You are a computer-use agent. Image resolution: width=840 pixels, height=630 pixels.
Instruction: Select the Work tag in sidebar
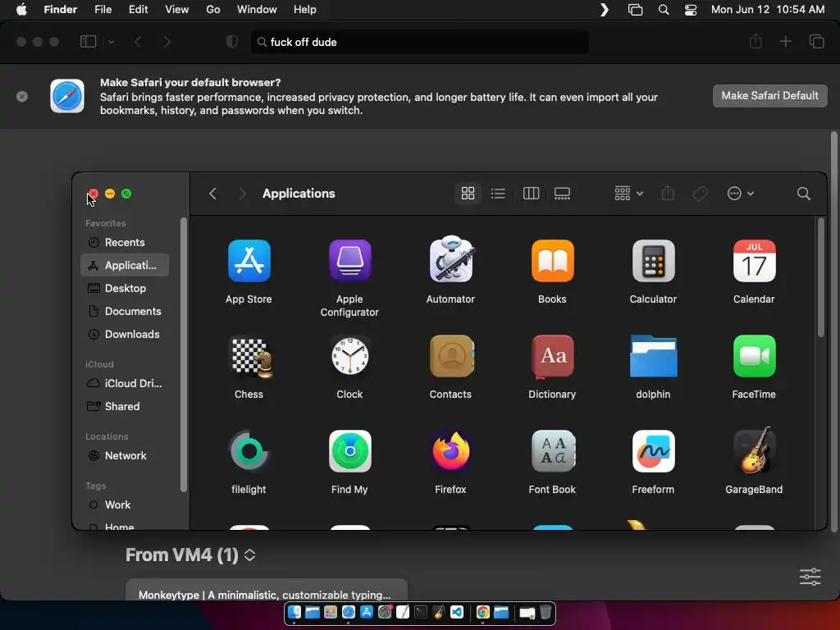[x=124, y=504]
